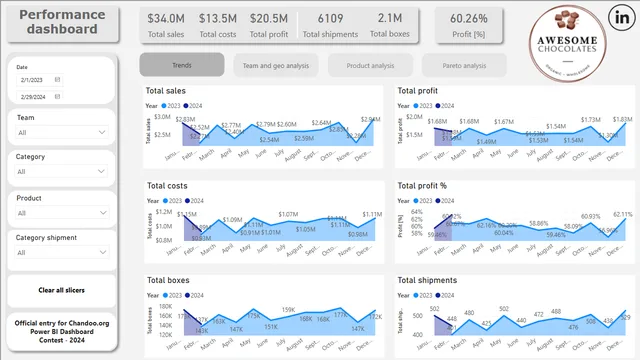Select 2023 legend marker in Total costs chart
640x360 pixels.
166,201
